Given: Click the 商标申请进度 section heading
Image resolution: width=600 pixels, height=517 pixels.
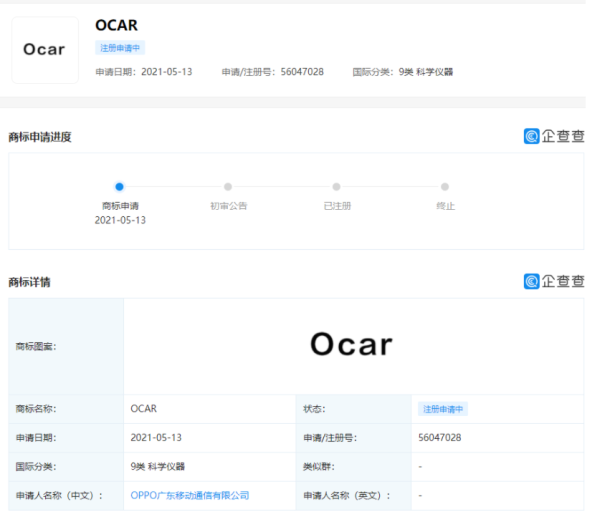Looking at the screenshot, I should pyautogui.click(x=40, y=137).
